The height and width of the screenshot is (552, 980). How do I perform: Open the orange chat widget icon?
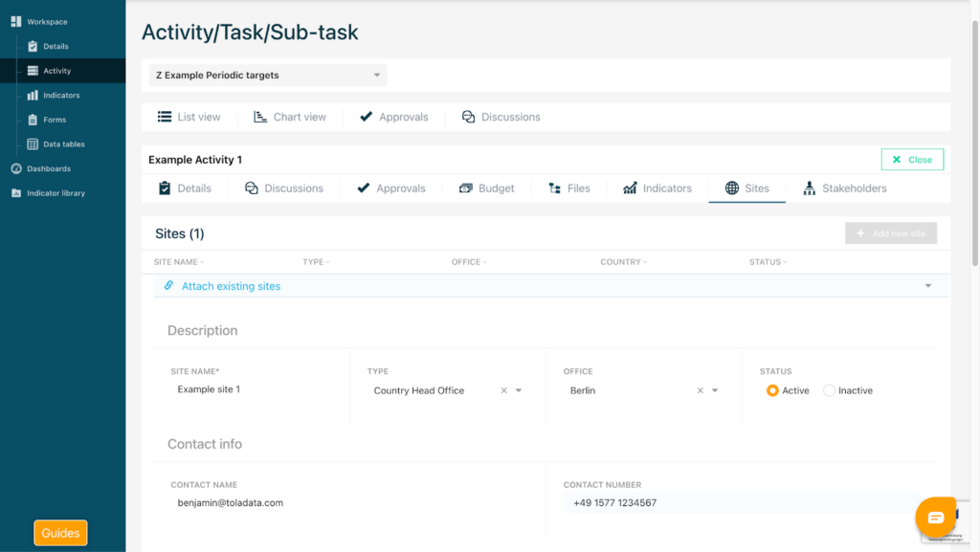point(935,518)
